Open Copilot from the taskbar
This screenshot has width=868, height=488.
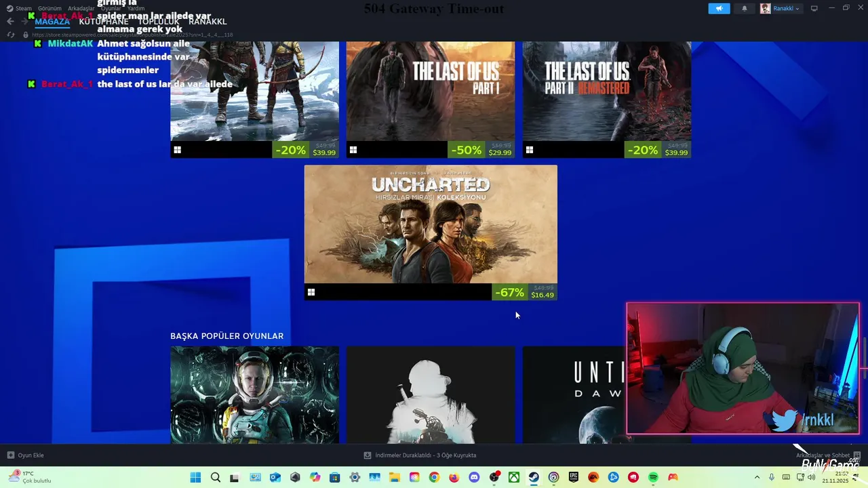(315, 477)
